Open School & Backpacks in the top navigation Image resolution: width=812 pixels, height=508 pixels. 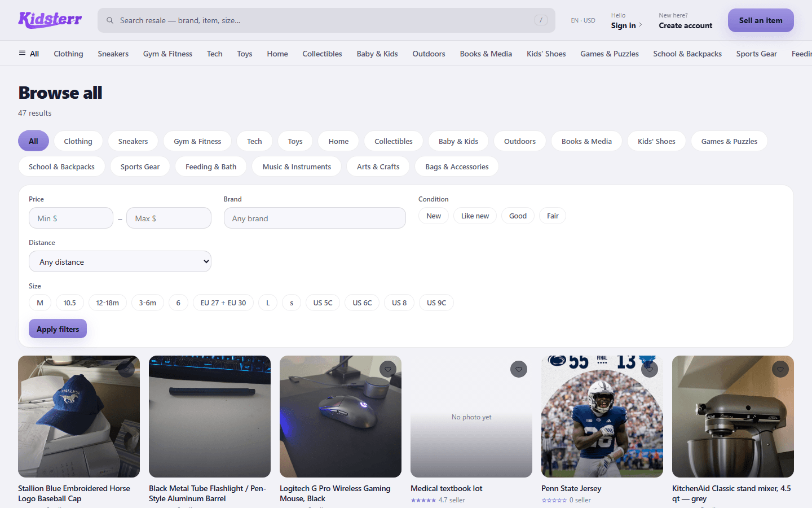[x=687, y=54]
